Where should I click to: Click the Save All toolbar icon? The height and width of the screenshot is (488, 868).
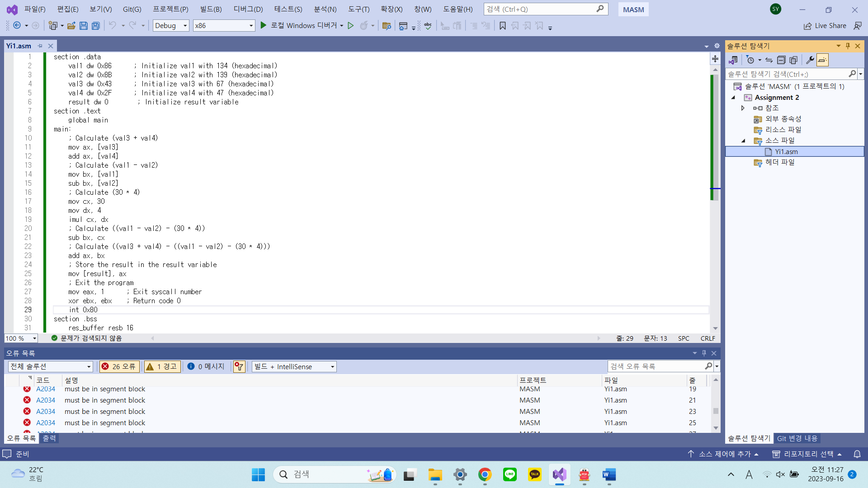(x=95, y=25)
